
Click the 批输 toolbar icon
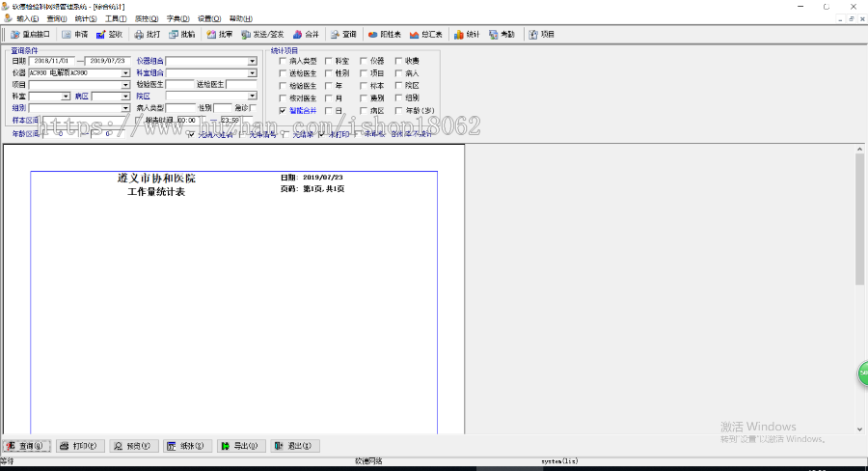[174, 35]
